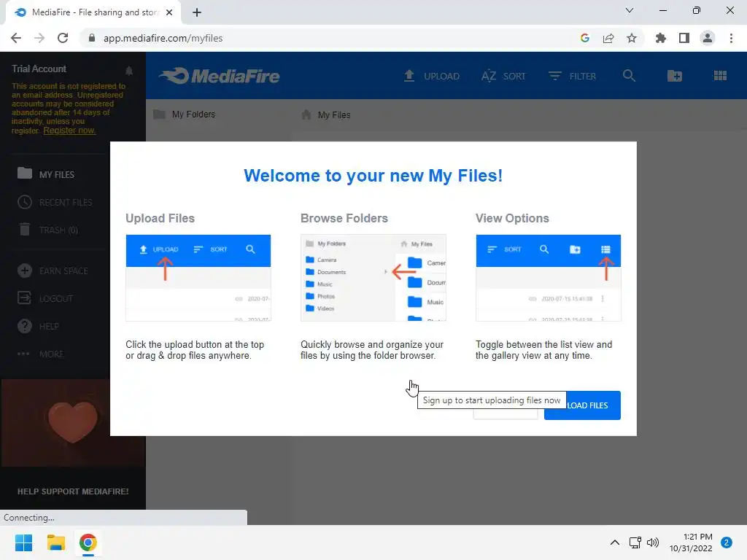
Task: Select the MediaFire browser tab
Action: click(x=93, y=12)
